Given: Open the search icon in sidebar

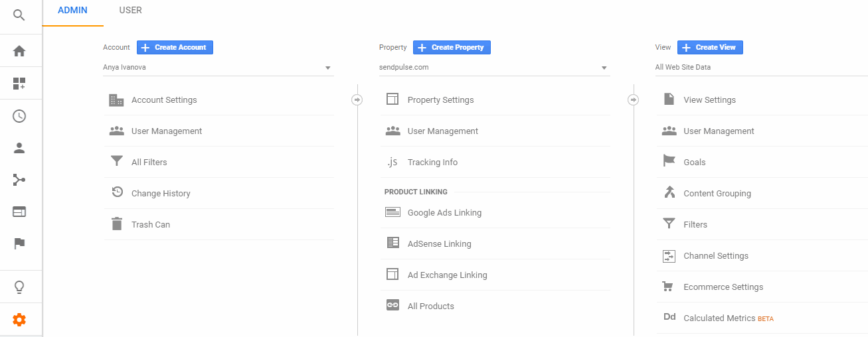Looking at the screenshot, I should click(x=19, y=15).
